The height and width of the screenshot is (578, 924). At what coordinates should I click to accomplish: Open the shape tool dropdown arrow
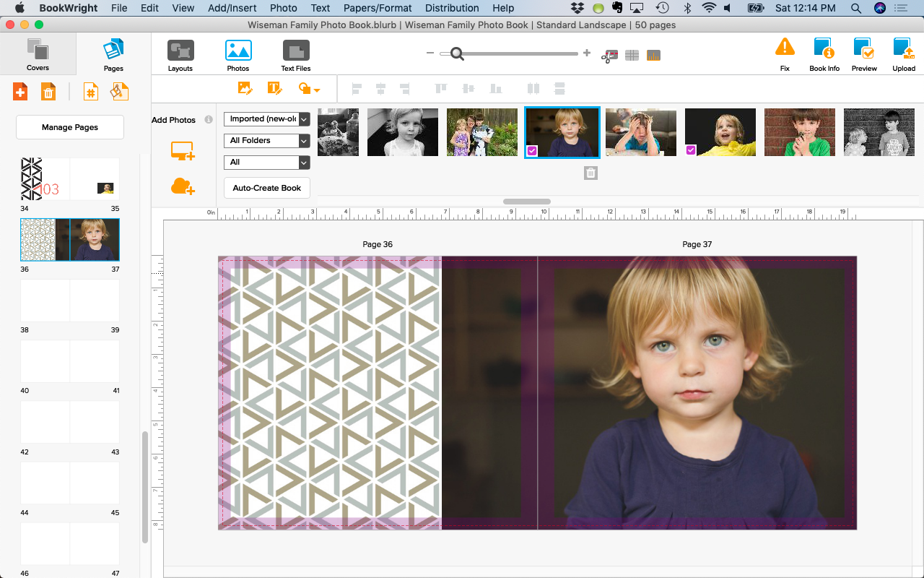click(317, 90)
